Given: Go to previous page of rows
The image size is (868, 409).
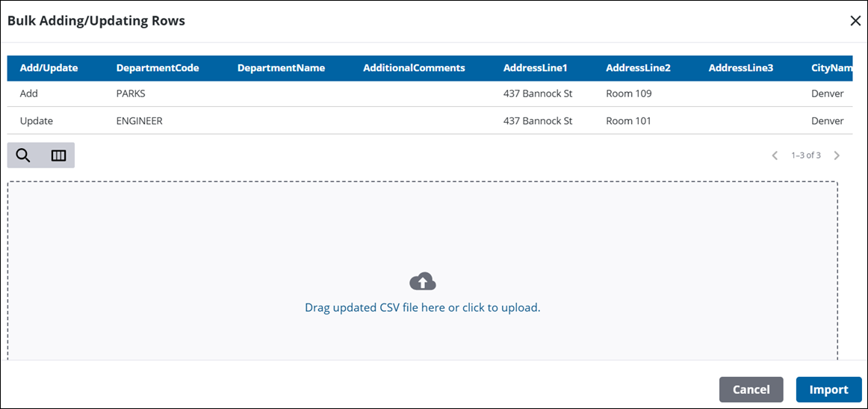Looking at the screenshot, I should tap(775, 156).
